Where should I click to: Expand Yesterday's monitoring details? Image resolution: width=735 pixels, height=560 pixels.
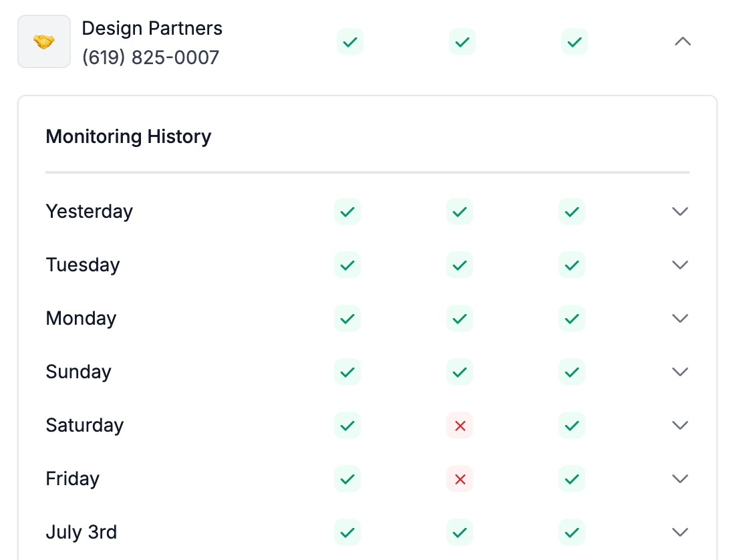(680, 211)
